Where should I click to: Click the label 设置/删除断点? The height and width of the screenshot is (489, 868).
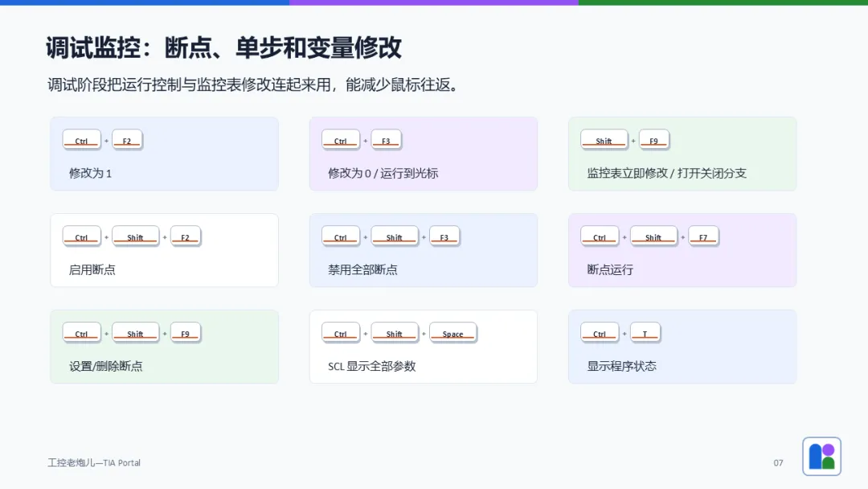tap(106, 366)
